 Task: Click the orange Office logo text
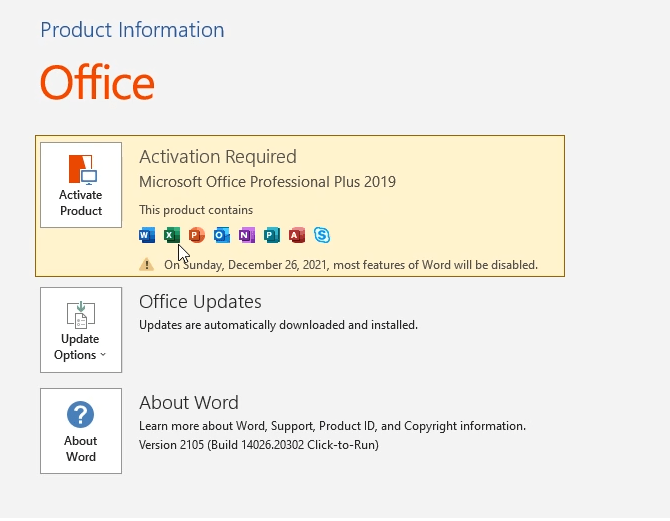pos(97,82)
